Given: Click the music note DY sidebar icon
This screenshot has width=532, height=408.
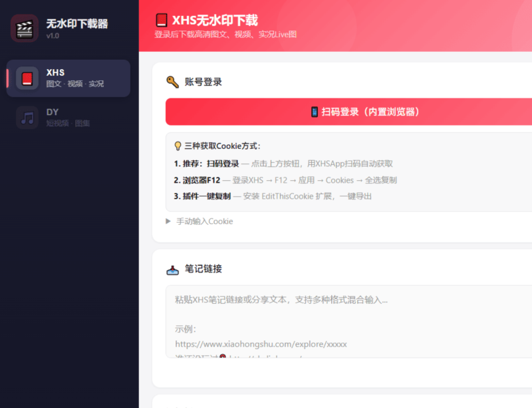Looking at the screenshot, I should [x=27, y=118].
